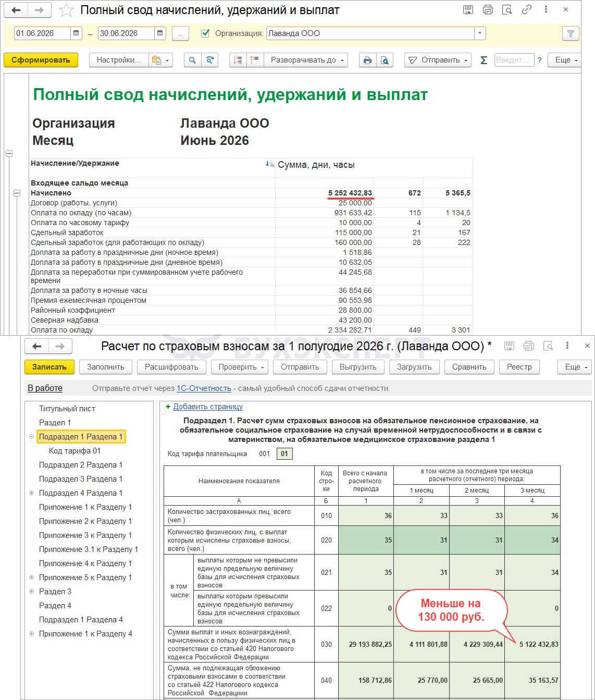
Task: Select Титульный лист in sections tree
Action: (67, 409)
